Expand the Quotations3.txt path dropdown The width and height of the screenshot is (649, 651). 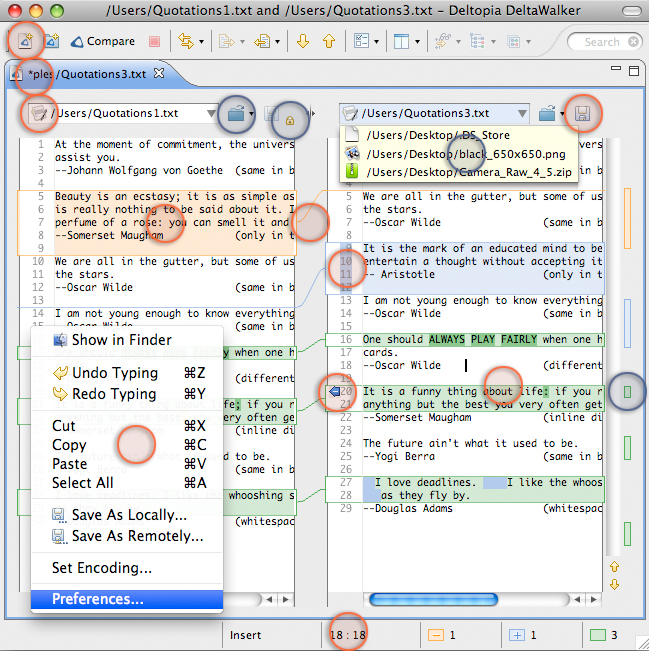point(520,114)
